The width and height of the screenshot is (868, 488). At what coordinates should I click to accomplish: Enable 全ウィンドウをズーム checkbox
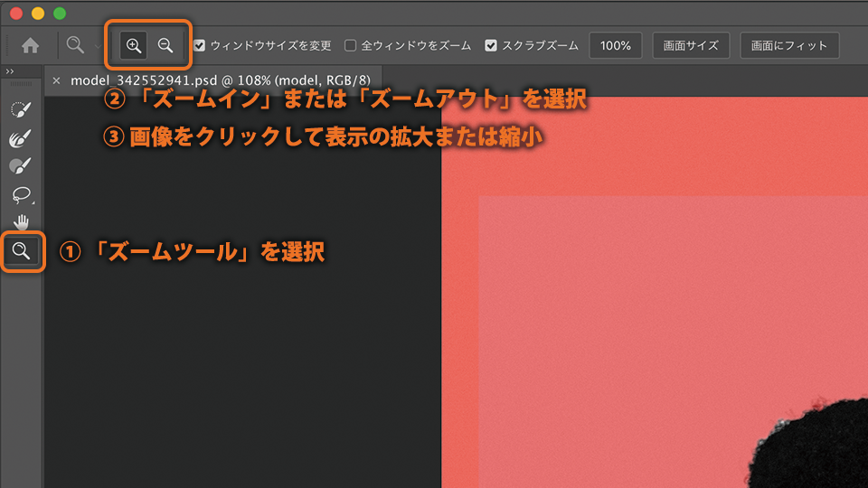click(x=351, y=45)
